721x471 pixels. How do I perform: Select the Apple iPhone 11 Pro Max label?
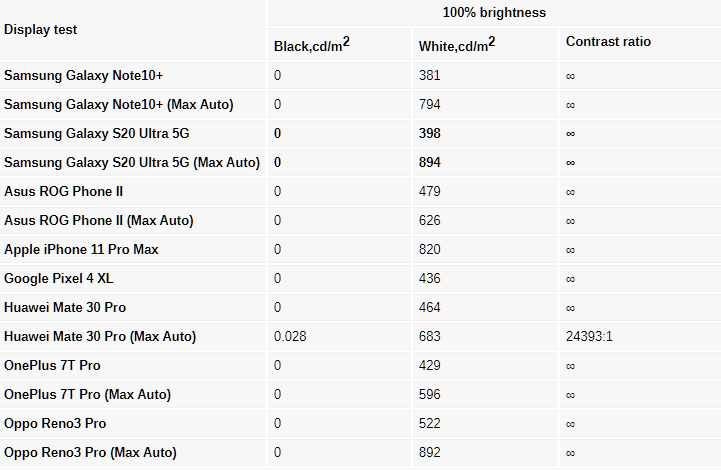(x=81, y=249)
